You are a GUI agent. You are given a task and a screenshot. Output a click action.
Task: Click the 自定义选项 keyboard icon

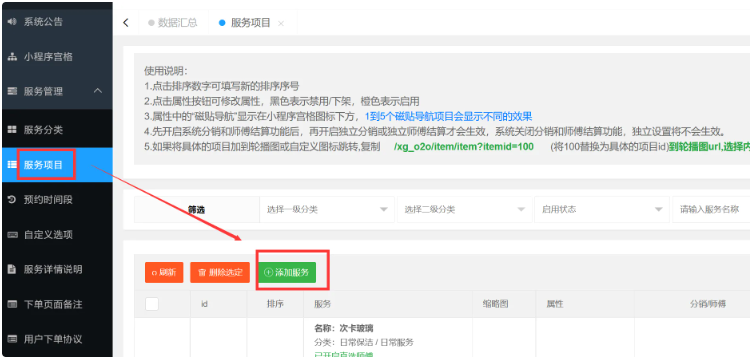[x=12, y=234]
